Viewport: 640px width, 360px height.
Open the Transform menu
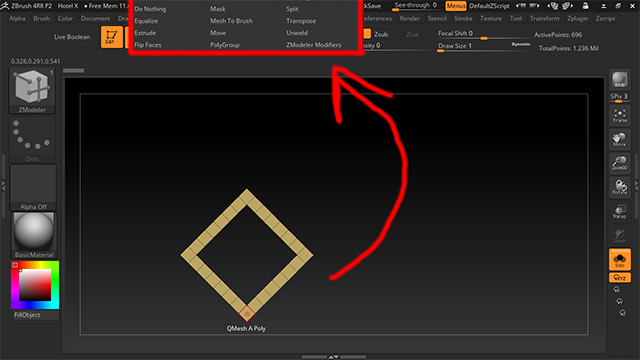click(544, 18)
